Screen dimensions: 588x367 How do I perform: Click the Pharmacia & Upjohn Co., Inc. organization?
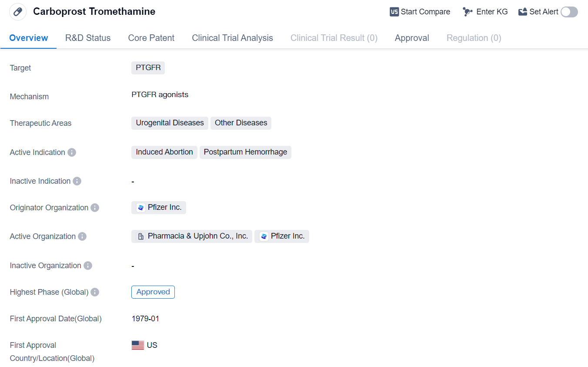[192, 236]
